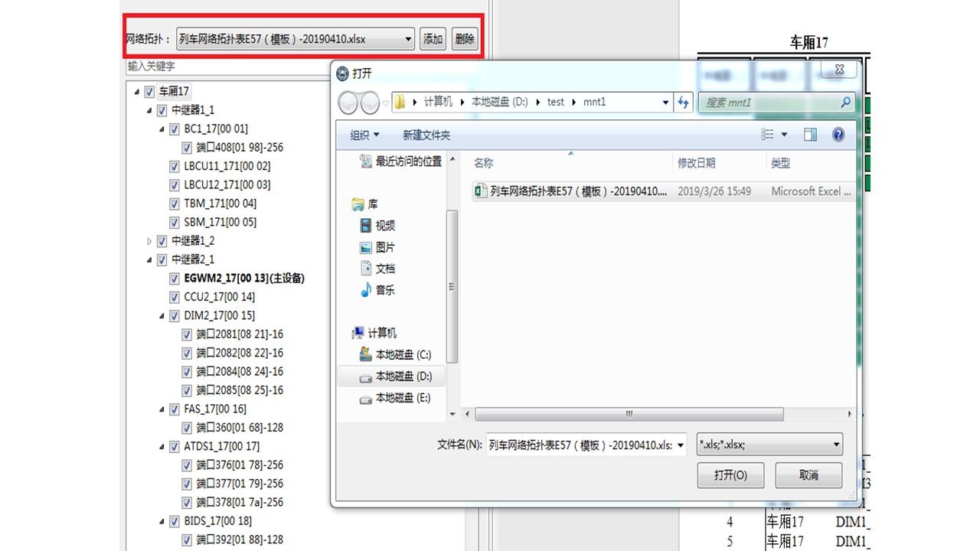Open the 图片 library
Image resolution: width=980 pixels, height=551 pixels.
coord(377,247)
